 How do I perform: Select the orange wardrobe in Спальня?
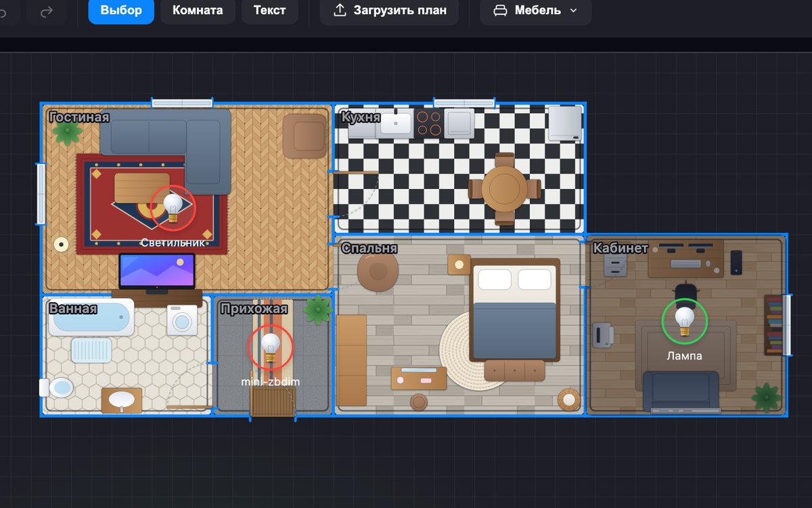click(x=351, y=361)
